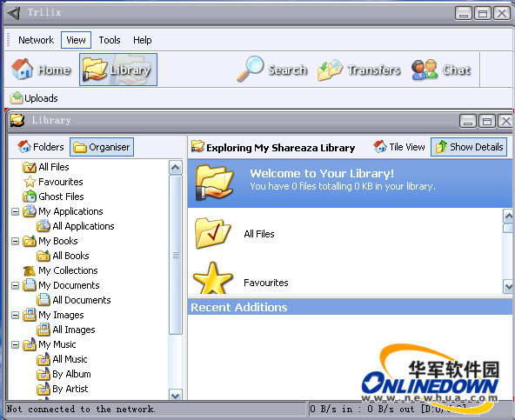Collapse the My Images node
Screen dimensions: 515x420
tap(15, 315)
